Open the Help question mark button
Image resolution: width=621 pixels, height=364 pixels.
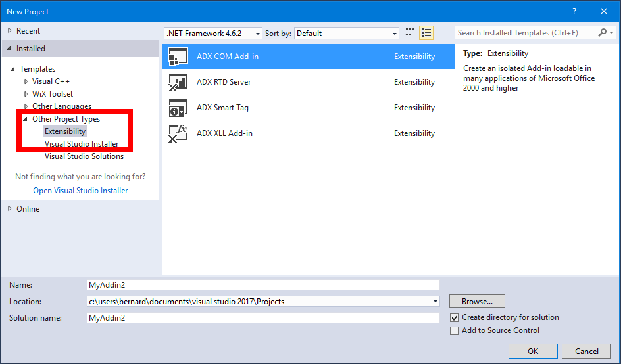coord(574,11)
